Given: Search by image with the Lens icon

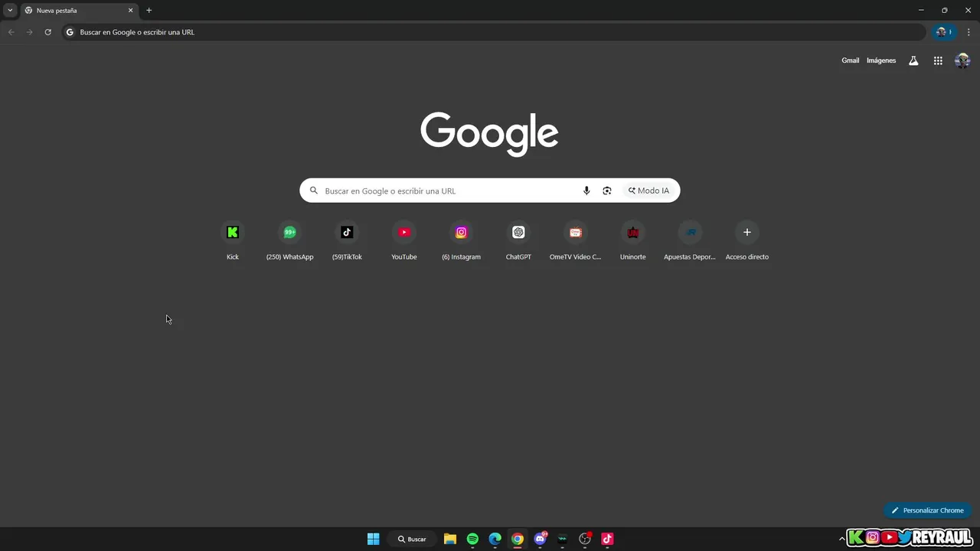Looking at the screenshot, I should coord(607,191).
